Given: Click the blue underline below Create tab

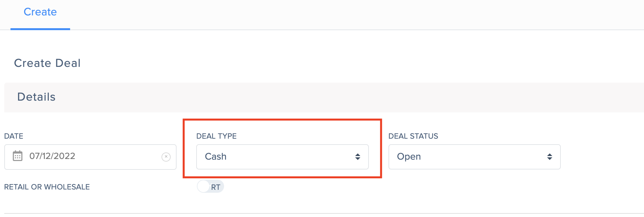Looking at the screenshot, I should coord(40,29).
